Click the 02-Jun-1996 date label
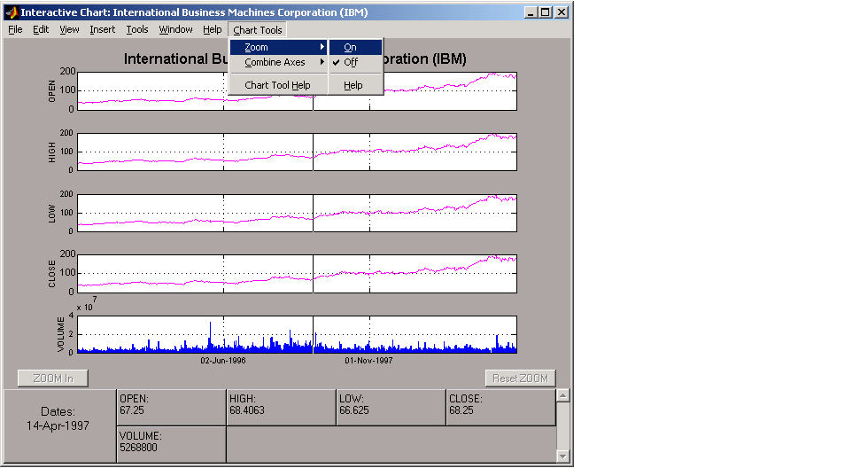 [223, 361]
